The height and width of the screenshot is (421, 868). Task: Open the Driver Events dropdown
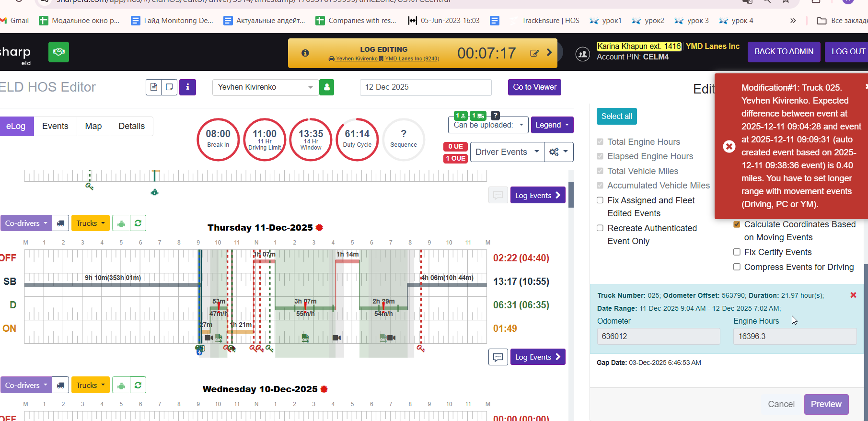pyautogui.click(x=507, y=152)
